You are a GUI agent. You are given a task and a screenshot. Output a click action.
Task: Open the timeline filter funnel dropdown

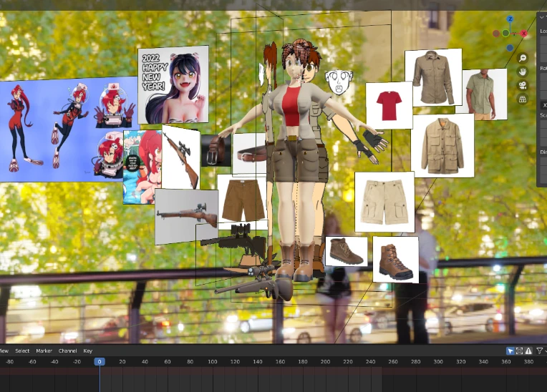[x=541, y=351]
